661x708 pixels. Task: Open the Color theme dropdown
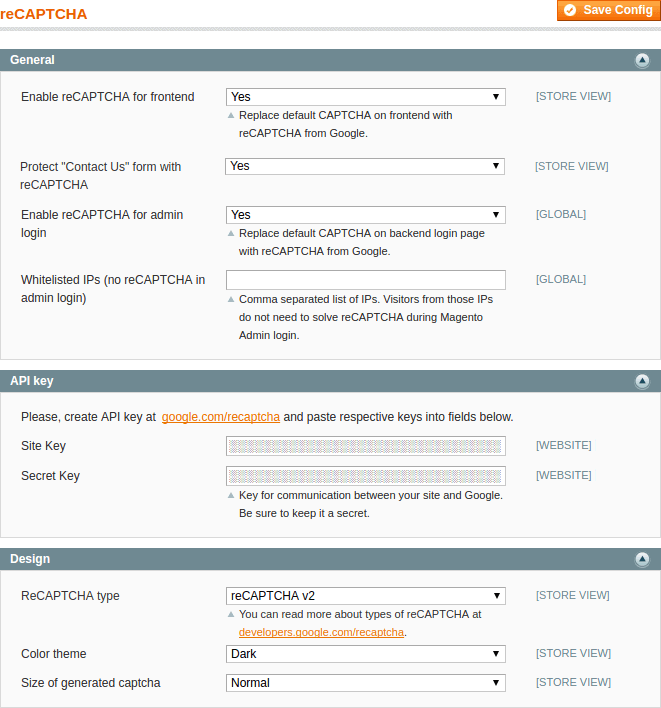click(x=366, y=654)
